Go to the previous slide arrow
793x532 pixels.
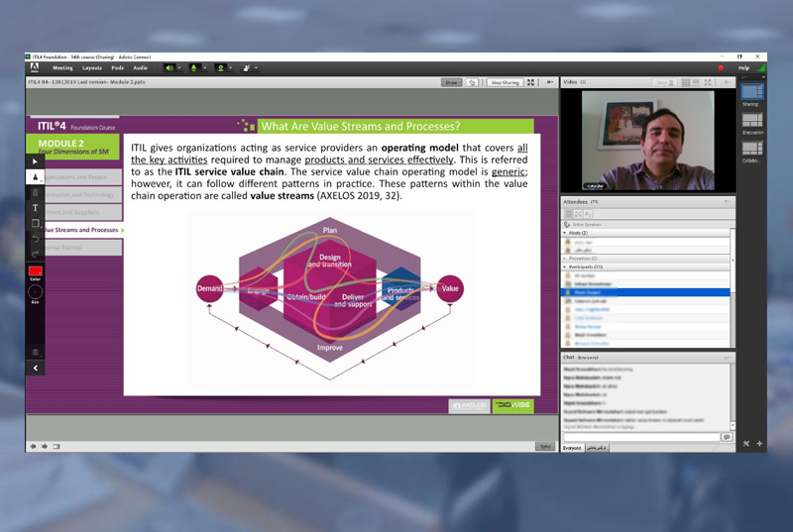point(34,447)
